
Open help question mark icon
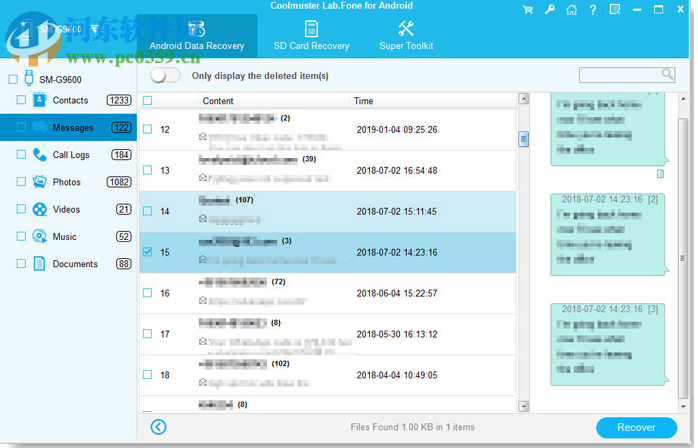tap(592, 10)
